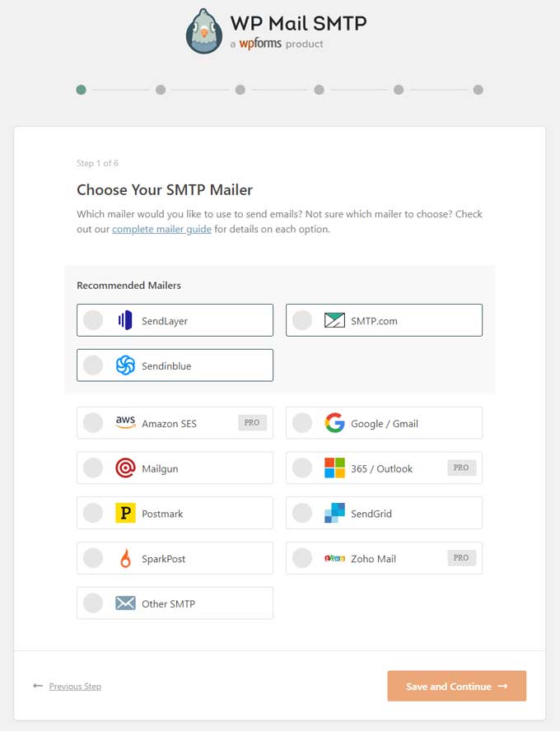Click the first step progress dot

point(81,90)
